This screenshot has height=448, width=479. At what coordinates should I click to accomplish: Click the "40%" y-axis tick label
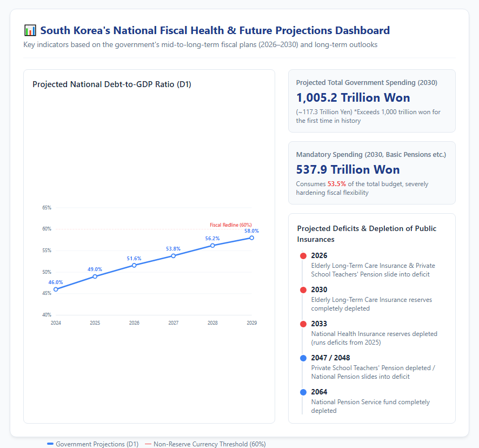(x=46, y=315)
